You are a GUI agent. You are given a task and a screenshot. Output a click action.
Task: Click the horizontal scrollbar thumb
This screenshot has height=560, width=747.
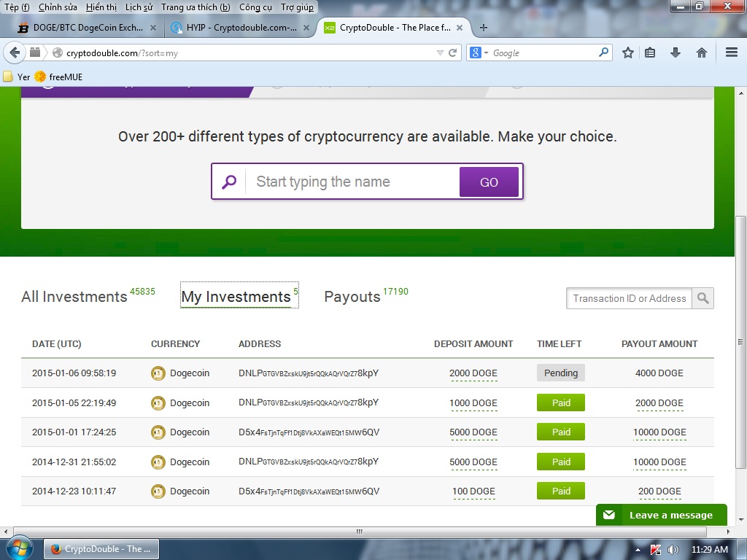coord(360,532)
